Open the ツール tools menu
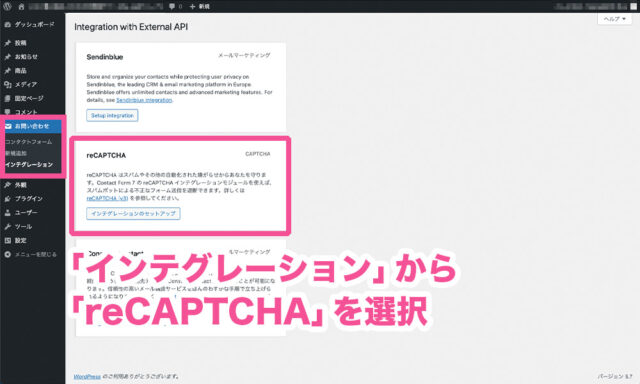The width and height of the screenshot is (640, 384). point(33,226)
